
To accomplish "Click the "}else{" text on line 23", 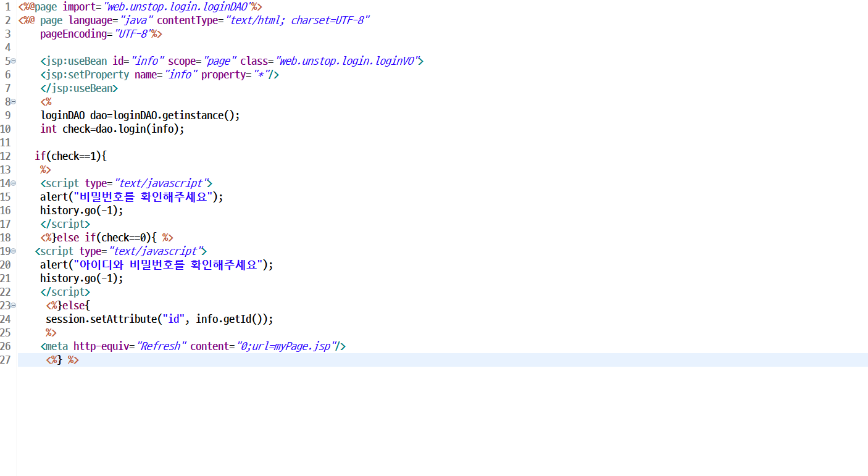I will pyautogui.click(x=73, y=306).
